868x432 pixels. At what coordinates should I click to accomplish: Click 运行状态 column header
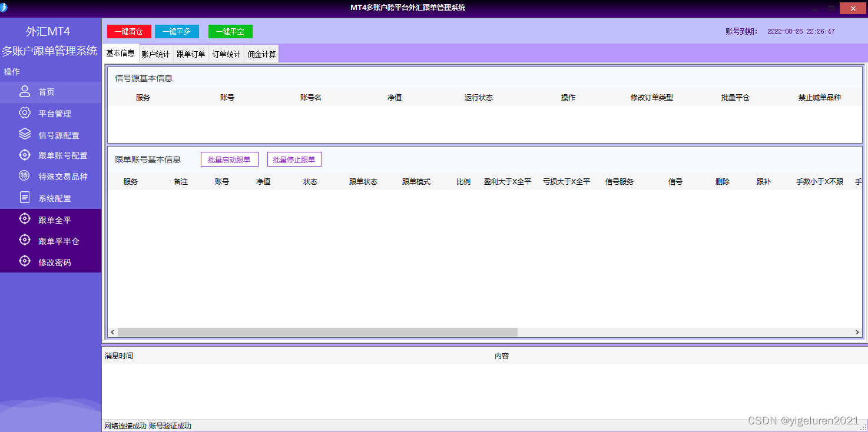point(479,98)
